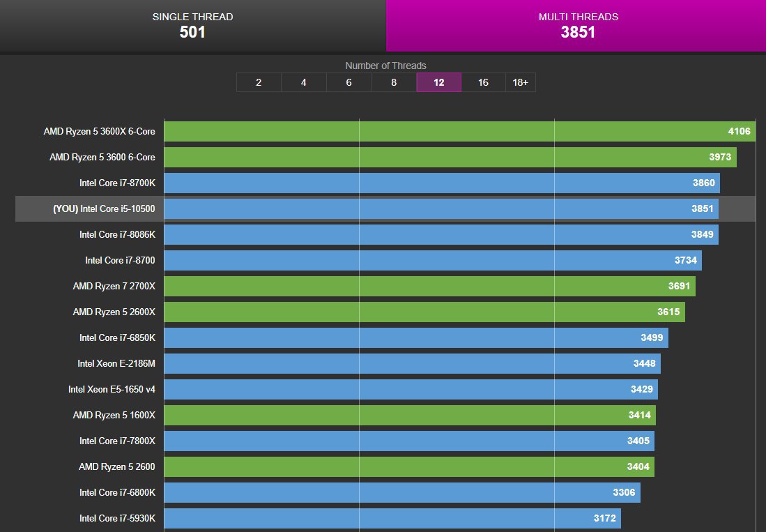Click the Number of Threads heading
The height and width of the screenshot is (532, 766).
[385, 66]
